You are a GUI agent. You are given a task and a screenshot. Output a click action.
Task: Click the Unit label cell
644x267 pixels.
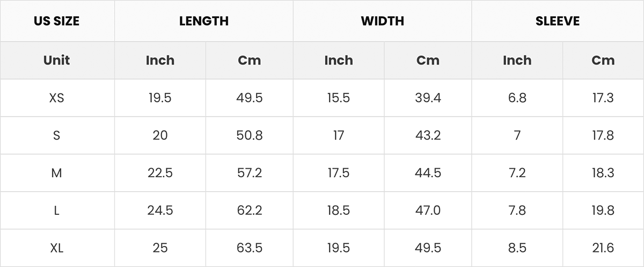click(x=57, y=60)
